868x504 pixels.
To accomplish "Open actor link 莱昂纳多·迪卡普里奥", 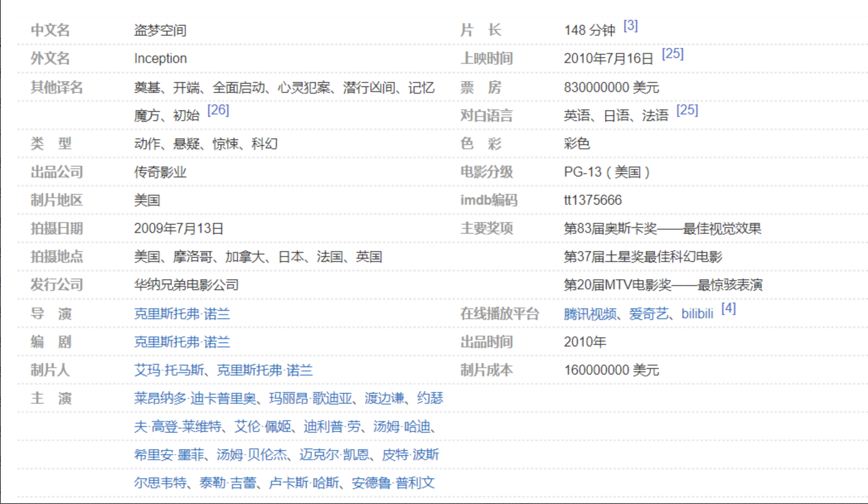I will tap(195, 398).
